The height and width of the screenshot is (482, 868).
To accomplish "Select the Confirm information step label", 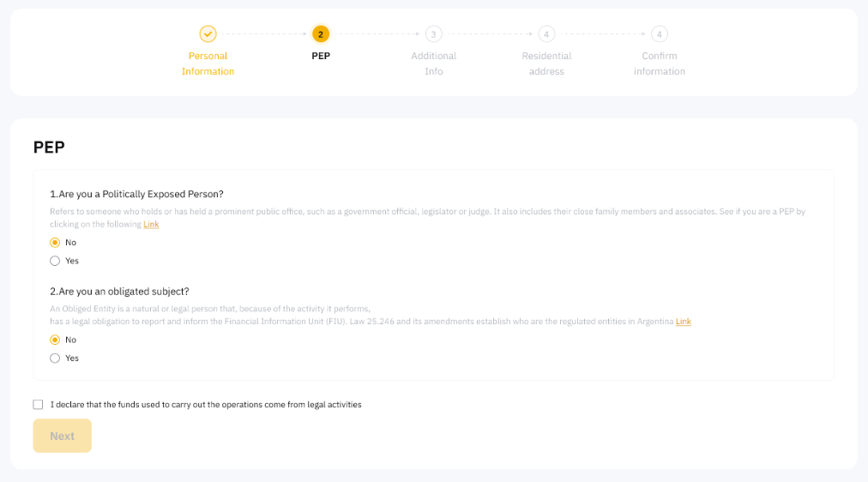I will [659, 63].
